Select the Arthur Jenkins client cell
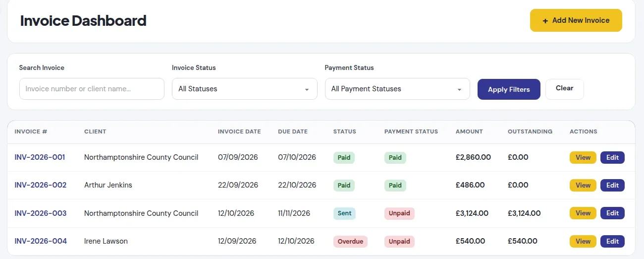This screenshot has width=644, height=259. pos(108,185)
